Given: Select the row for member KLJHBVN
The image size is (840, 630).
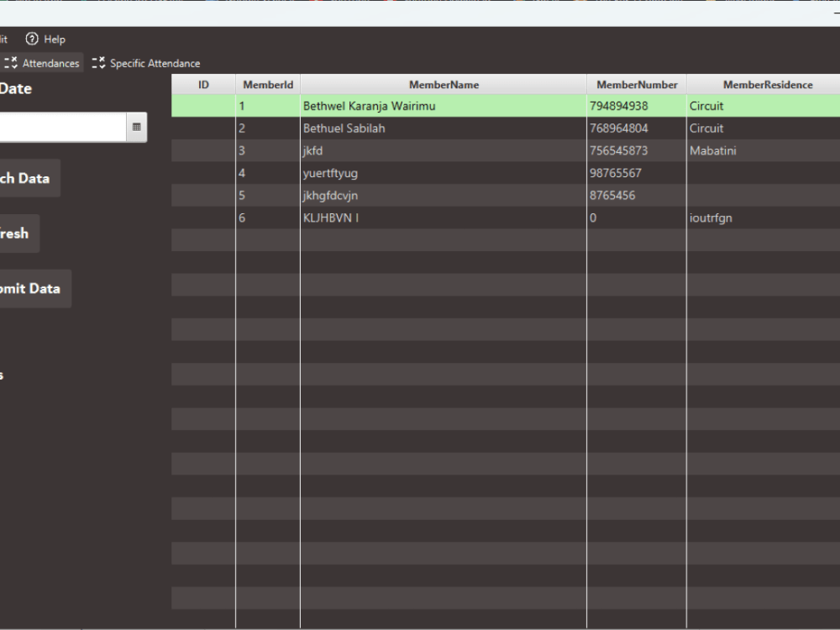Looking at the screenshot, I should [x=444, y=218].
